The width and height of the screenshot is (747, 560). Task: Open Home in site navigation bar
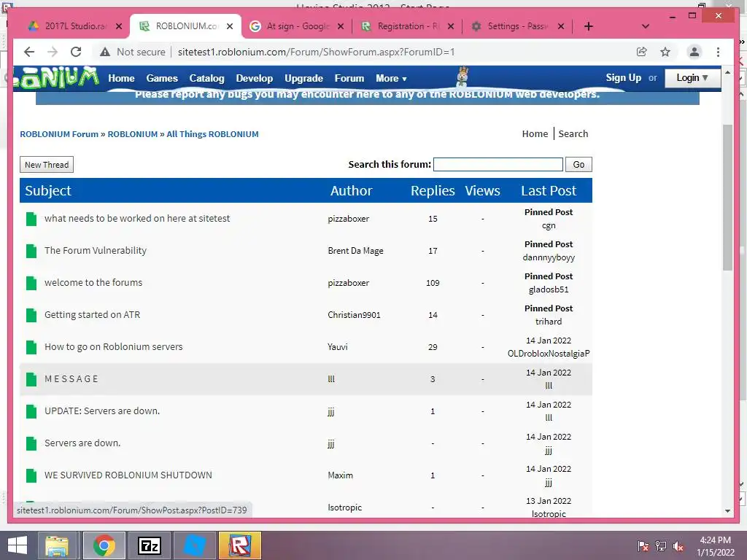(121, 78)
